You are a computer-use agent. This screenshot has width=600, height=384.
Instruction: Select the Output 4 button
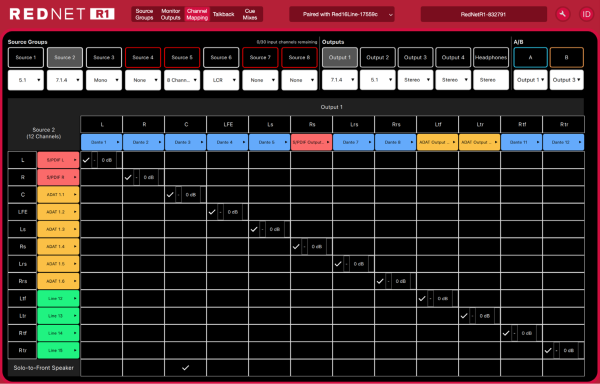pyautogui.click(x=453, y=57)
